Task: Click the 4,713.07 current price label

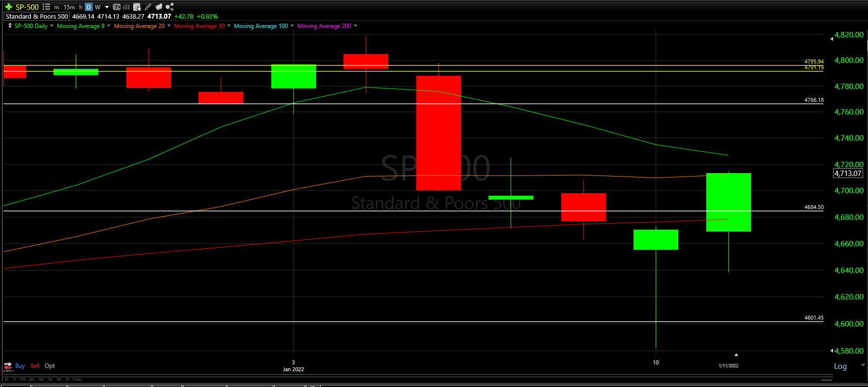Action: click(x=848, y=173)
